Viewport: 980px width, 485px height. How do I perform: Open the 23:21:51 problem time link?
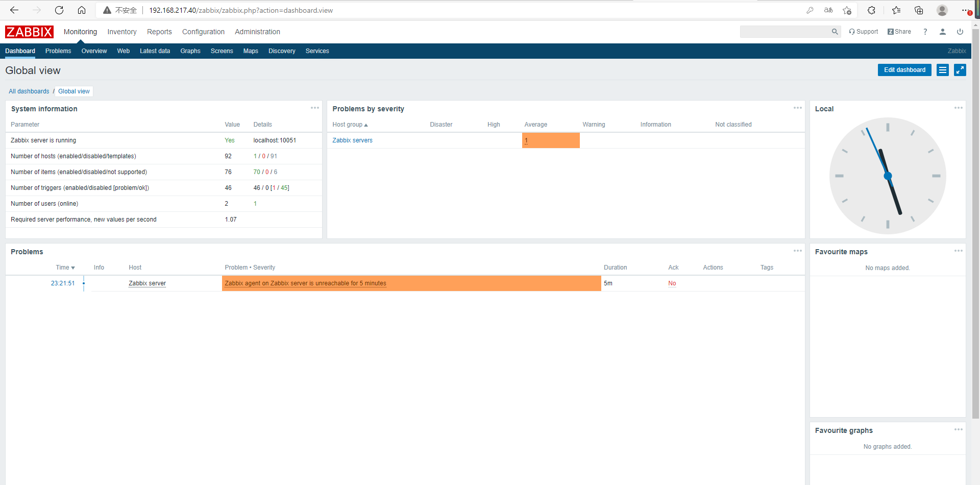coord(63,283)
